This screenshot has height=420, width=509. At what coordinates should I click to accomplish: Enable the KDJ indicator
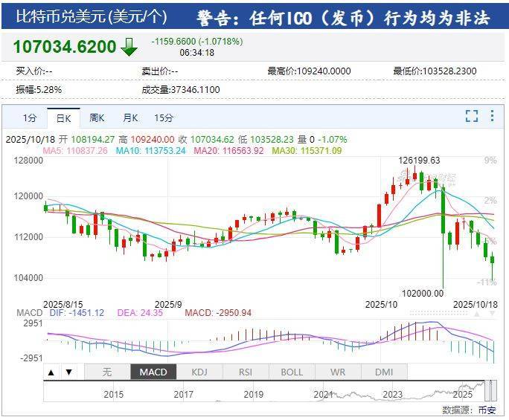click(199, 372)
